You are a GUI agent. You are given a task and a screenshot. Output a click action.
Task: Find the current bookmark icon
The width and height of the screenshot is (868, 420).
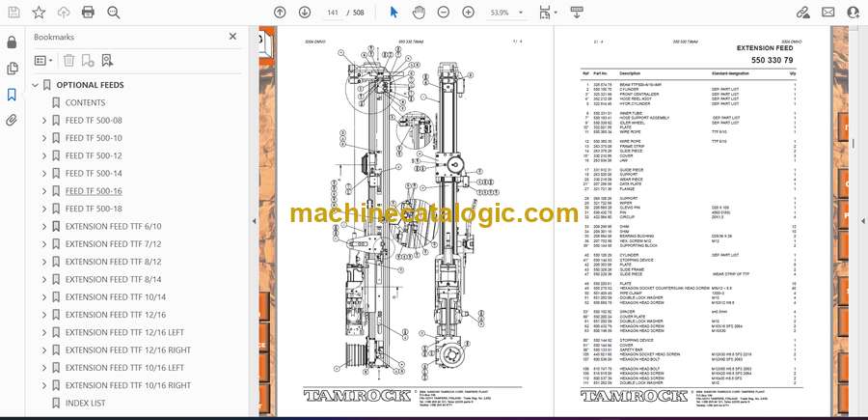pos(107,61)
